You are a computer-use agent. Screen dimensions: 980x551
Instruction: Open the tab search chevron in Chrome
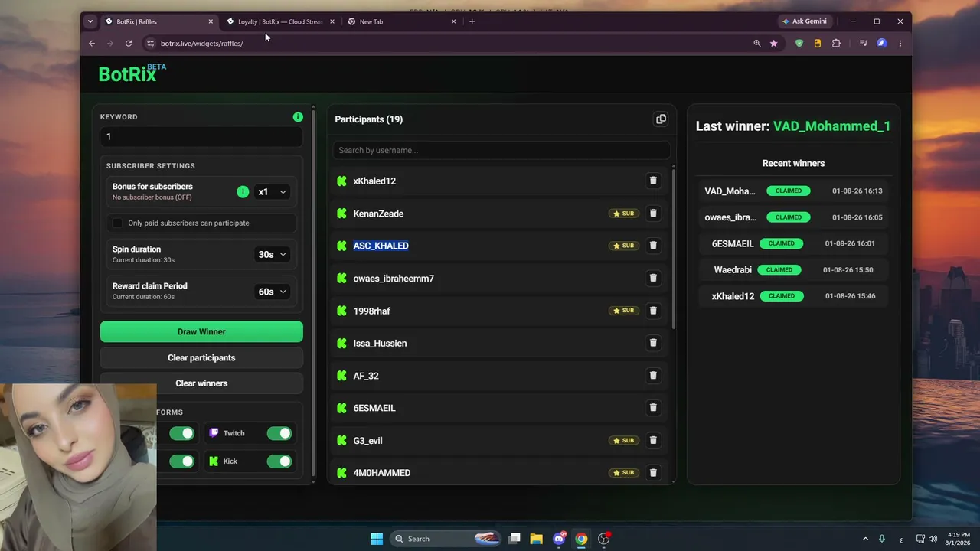[x=90, y=21]
